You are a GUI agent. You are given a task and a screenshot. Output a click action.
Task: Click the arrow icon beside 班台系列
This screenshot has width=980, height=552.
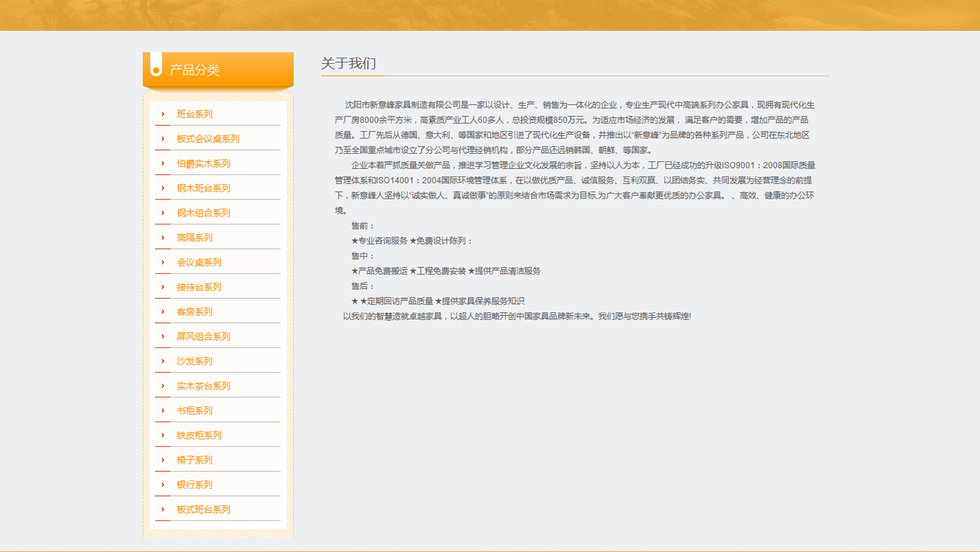[x=163, y=114]
